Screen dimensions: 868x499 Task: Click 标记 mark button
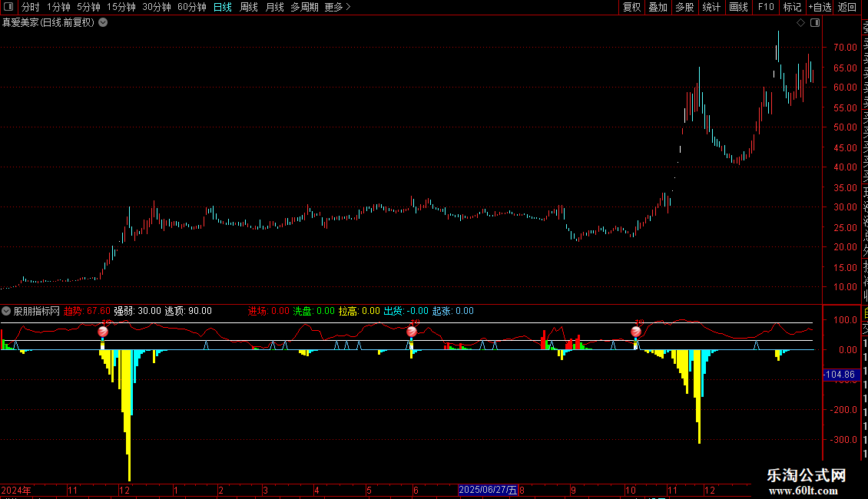[x=792, y=7]
